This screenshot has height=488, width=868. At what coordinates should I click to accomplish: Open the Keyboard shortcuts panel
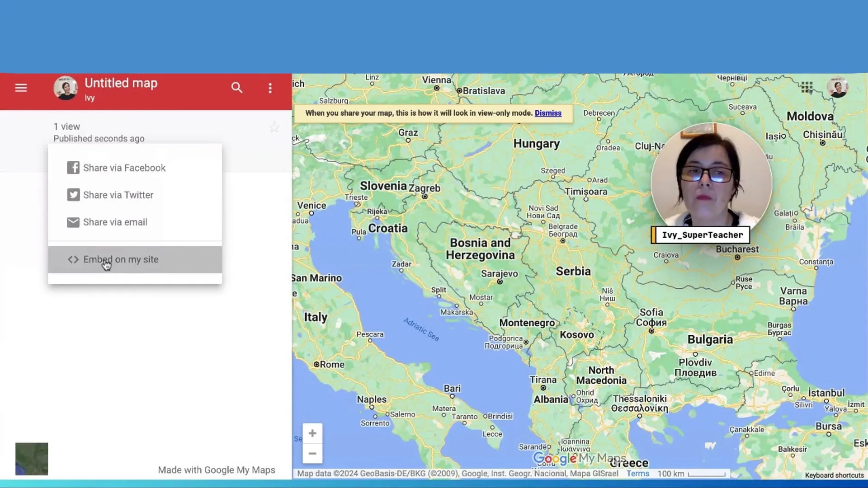pyautogui.click(x=834, y=475)
